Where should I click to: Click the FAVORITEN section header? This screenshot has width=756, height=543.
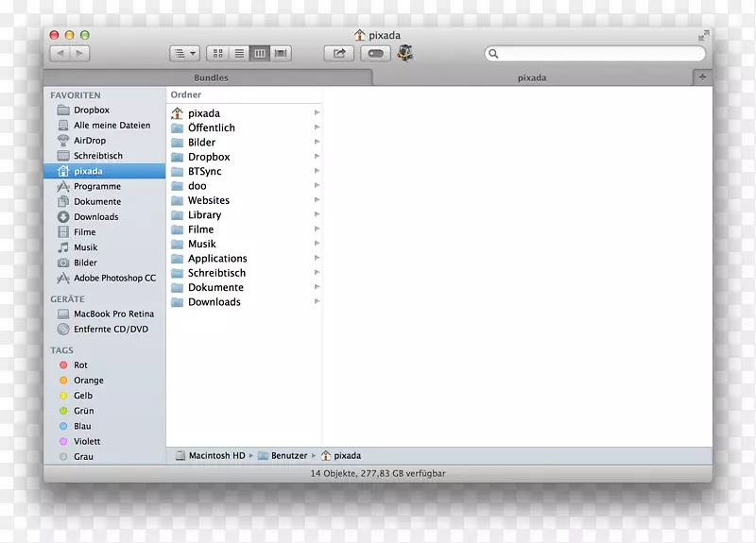tap(76, 95)
